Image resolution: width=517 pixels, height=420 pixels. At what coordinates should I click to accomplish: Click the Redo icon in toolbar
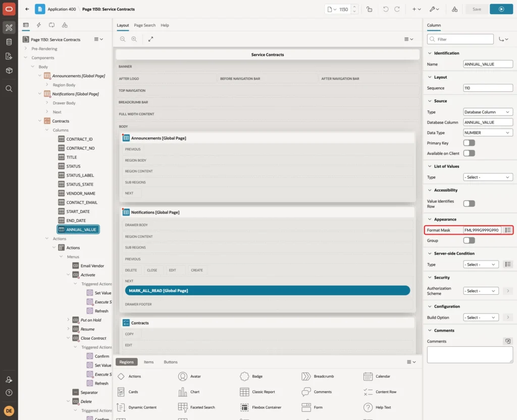[x=397, y=9]
